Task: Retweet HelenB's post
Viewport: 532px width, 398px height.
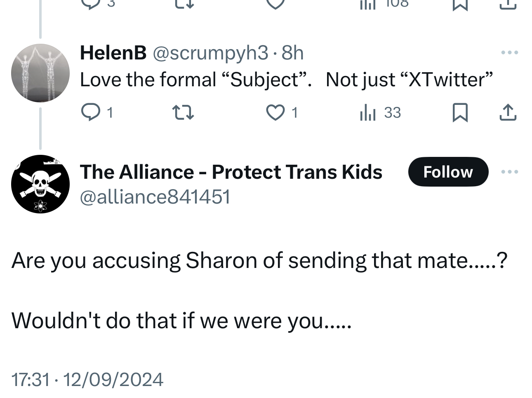Action: (x=183, y=112)
